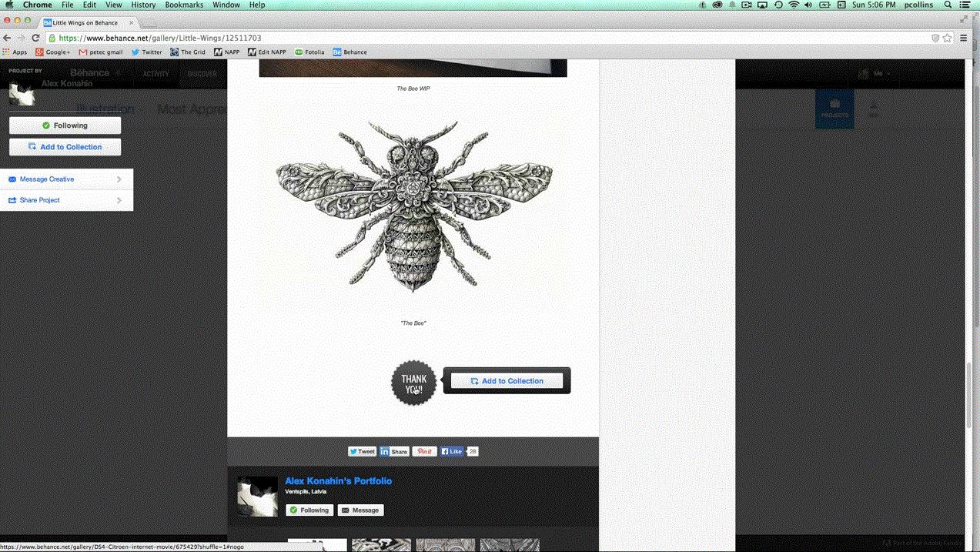Select the Little Wings on Behance tab
This screenshot has width=980, height=552.
point(87,22)
